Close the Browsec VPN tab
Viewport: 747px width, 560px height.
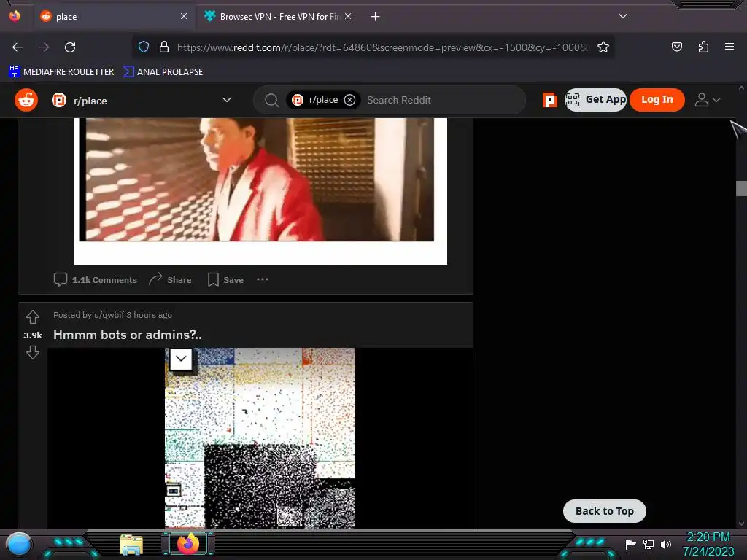click(x=348, y=16)
